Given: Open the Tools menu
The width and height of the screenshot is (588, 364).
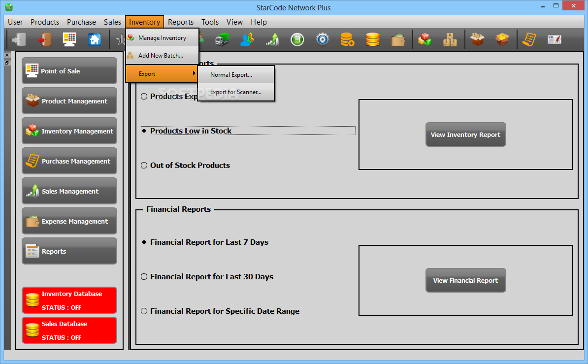Looking at the screenshot, I should (x=210, y=22).
